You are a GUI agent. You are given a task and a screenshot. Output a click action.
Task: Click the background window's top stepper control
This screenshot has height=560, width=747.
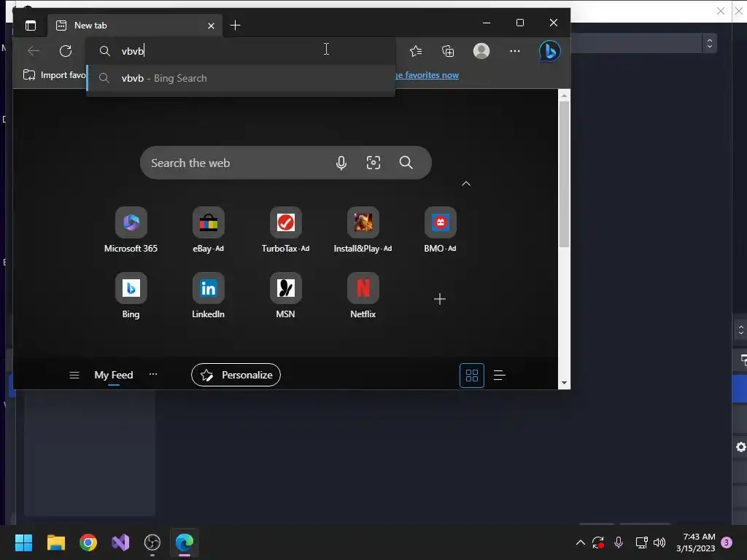709,43
